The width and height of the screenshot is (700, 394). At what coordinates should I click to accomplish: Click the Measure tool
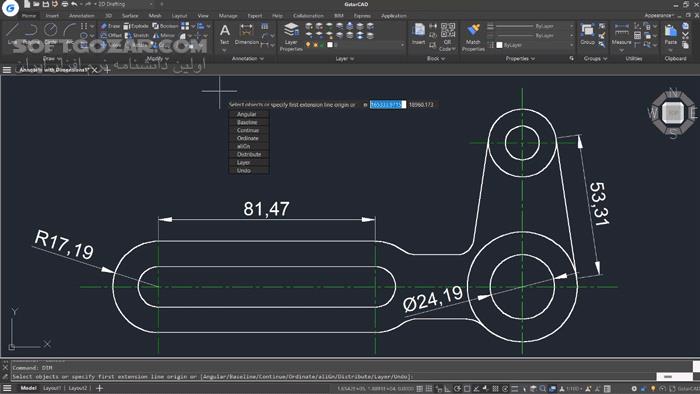[x=621, y=34]
